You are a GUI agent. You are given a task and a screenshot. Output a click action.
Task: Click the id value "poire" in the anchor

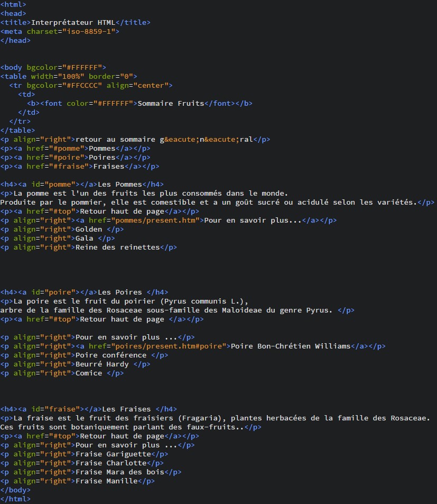(62, 292)
